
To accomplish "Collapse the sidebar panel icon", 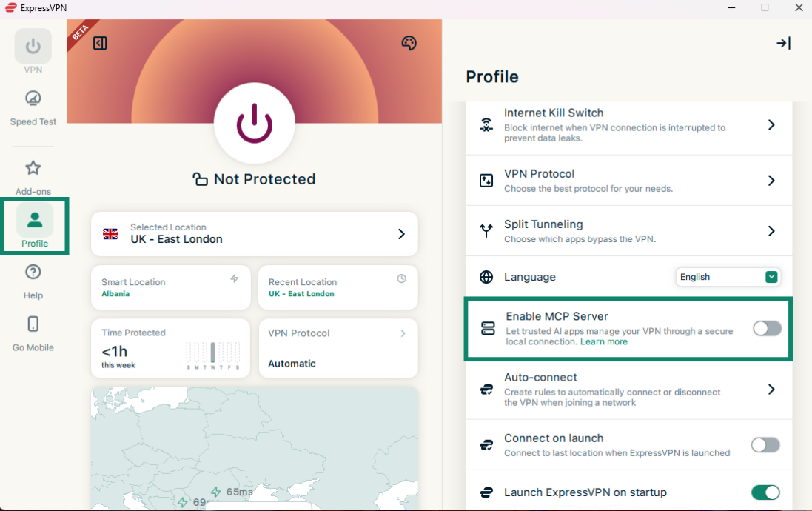I will (100, 43).
